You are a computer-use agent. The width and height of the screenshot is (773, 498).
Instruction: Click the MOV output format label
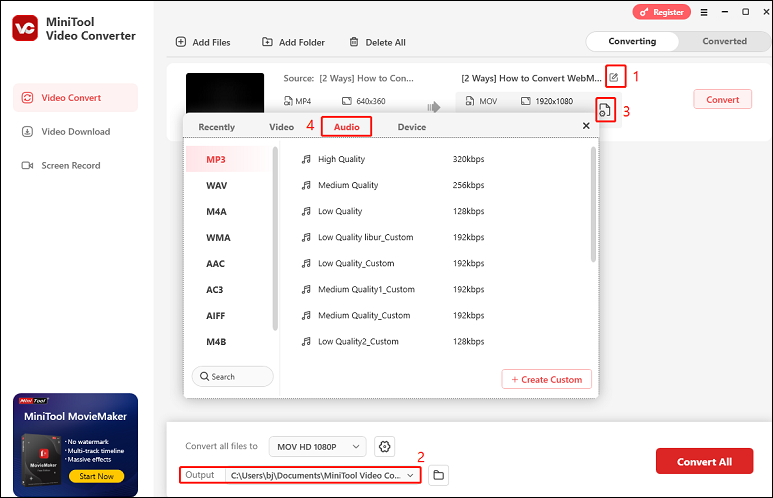pyautogui.click(x=488, y=101)
